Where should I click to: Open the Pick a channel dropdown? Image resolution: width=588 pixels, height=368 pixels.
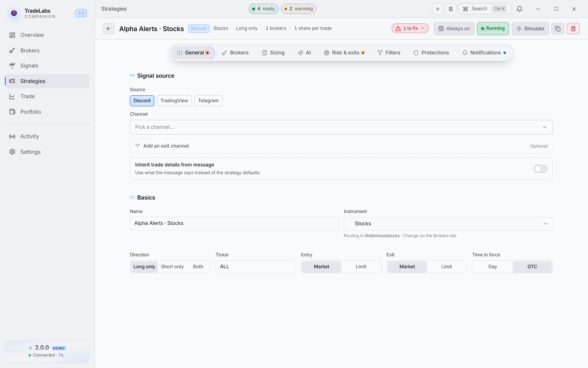[341, 127]
